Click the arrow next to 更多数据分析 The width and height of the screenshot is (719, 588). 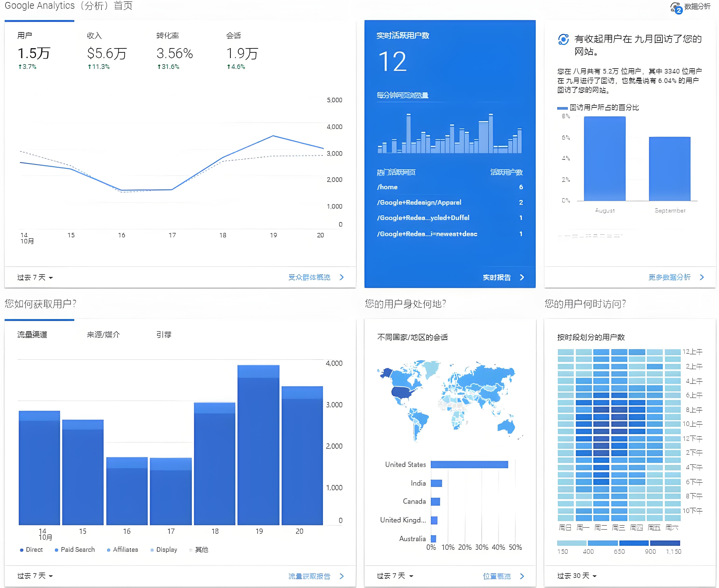tap(702, 277)
